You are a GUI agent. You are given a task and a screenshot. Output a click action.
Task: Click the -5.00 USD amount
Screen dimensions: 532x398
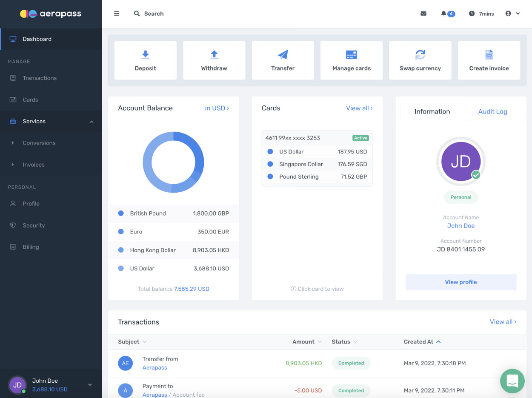(308, 390)
